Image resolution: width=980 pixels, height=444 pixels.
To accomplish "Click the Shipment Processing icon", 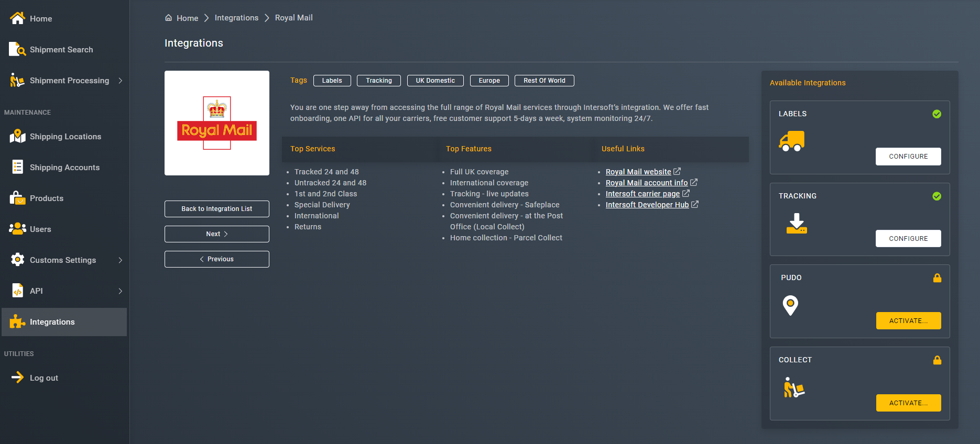I will coord(17,80).
